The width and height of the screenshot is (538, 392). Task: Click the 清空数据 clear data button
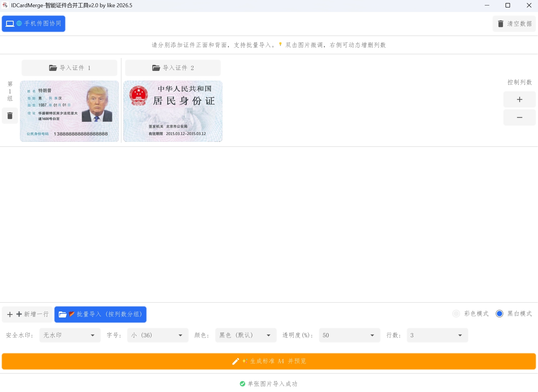[514, 24]
